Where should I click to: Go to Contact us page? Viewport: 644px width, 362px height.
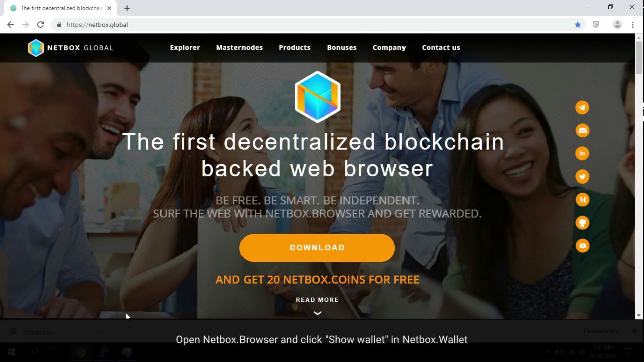(441, 47)
